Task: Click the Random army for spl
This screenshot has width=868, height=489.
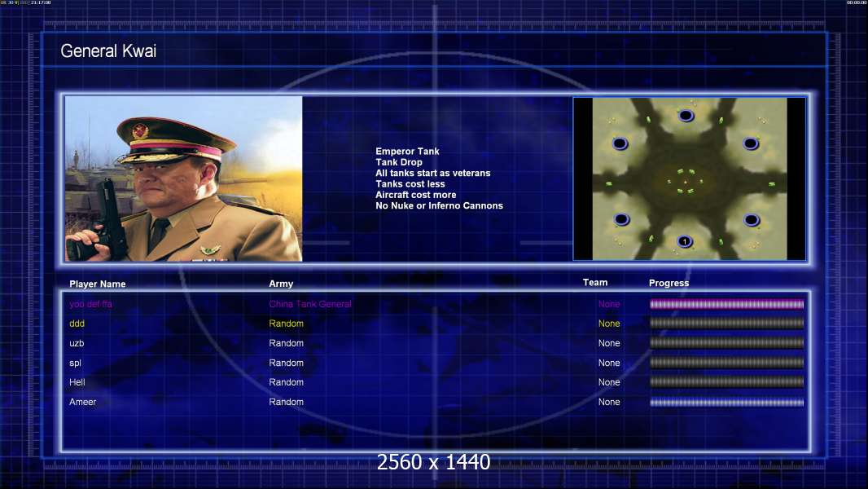Action: click(x=286, y=363)
